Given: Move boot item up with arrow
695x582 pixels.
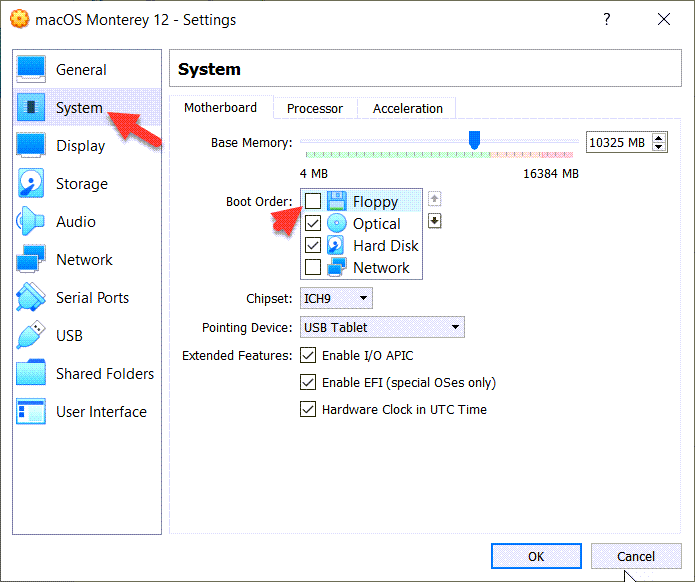Looking at the screenshot, I should coord(435,199).
